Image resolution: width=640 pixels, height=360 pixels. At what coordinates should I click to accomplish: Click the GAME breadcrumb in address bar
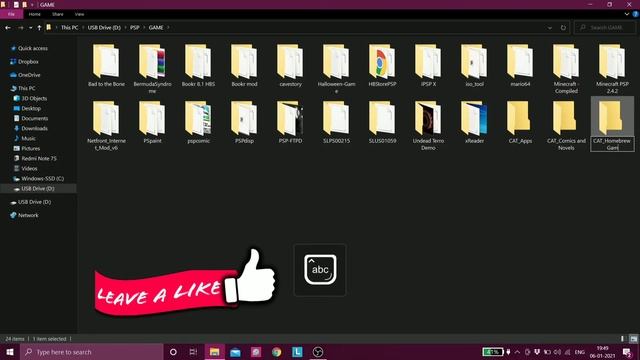[x=156, y=28]
